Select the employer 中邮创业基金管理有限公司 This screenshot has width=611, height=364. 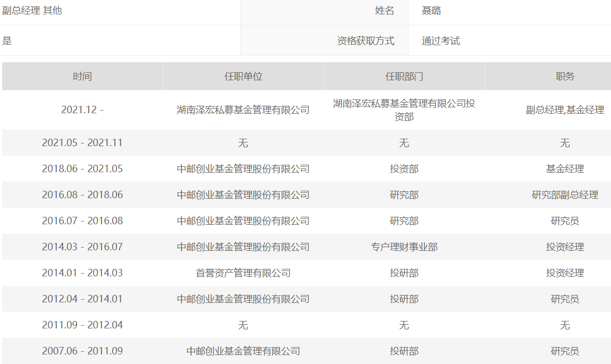point(243,351)
